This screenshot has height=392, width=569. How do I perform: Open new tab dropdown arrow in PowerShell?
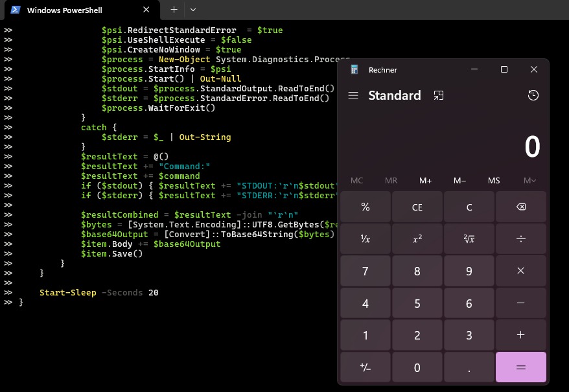point(193,10)
